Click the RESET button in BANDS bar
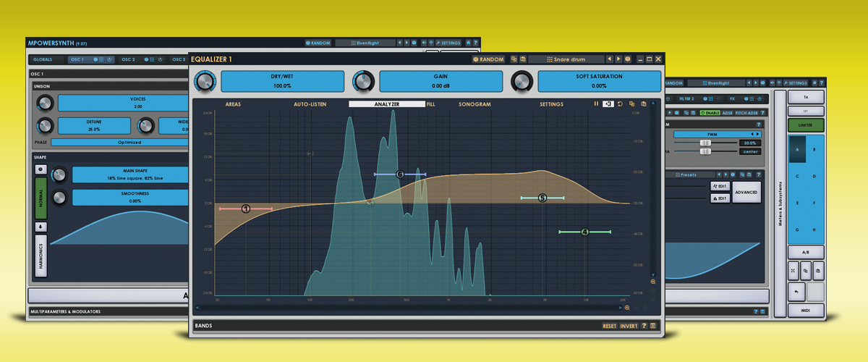The height and width of the screenshot is (362, 868). click(610, 326)
